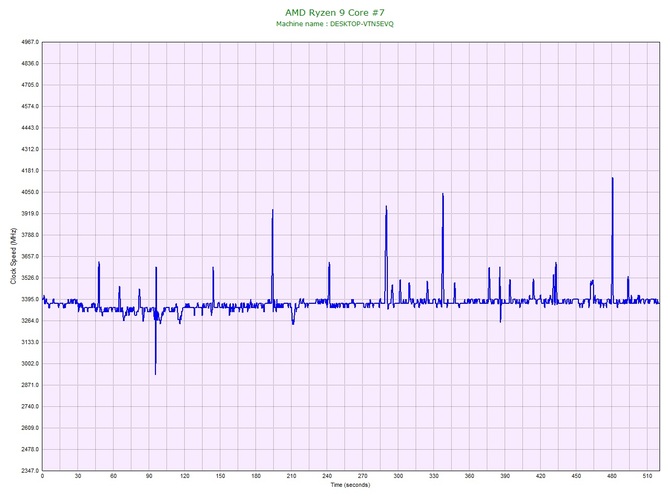670x502 pixels.
Task: Click the 210 tick on time axis
Action: (x=291, y=476)
